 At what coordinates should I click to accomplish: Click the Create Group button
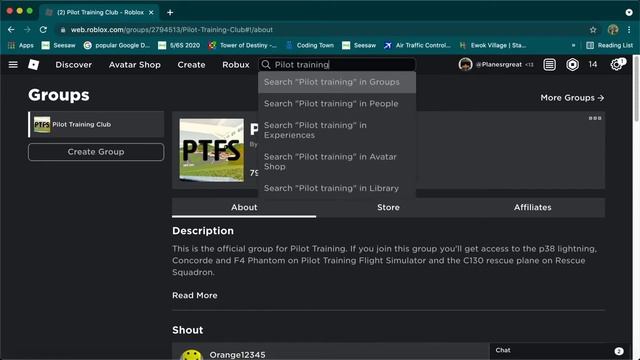tap(96, 152)
